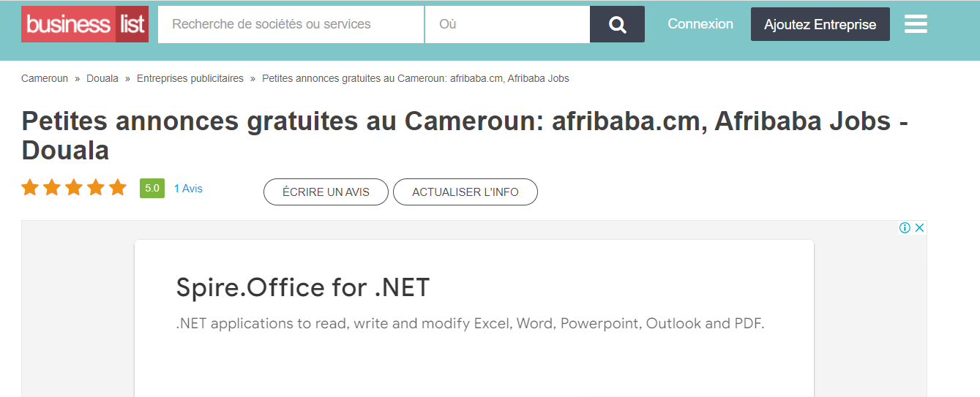Go to the Douala breadcrumb
This screenshot has width=980, height=397.
[x=102, y=78]
